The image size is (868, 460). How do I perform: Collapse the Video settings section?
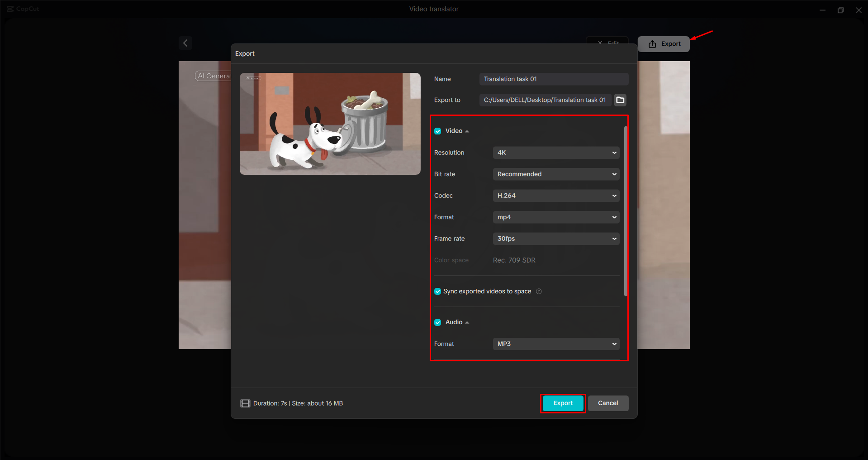[x=468, y=131]
